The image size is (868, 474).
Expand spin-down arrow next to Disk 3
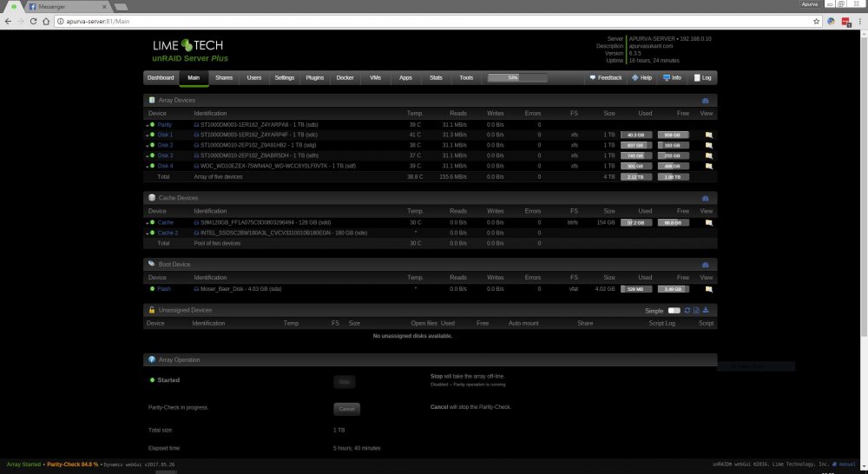[148, 156]
